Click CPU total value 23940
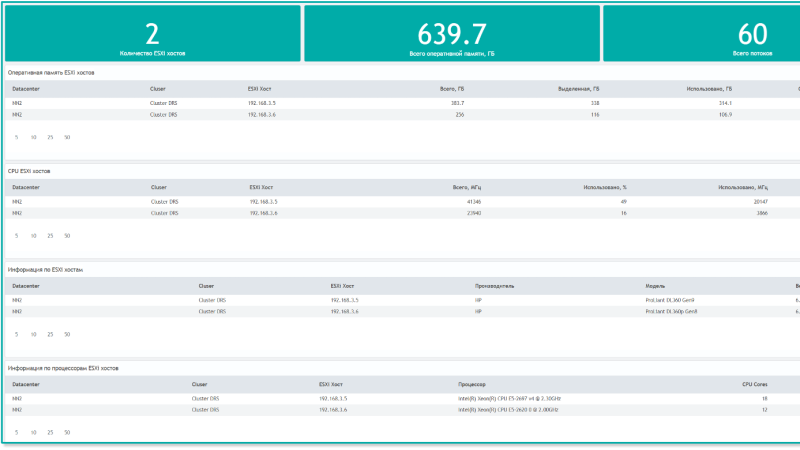 pyautogui.click(x=474, y=213)
